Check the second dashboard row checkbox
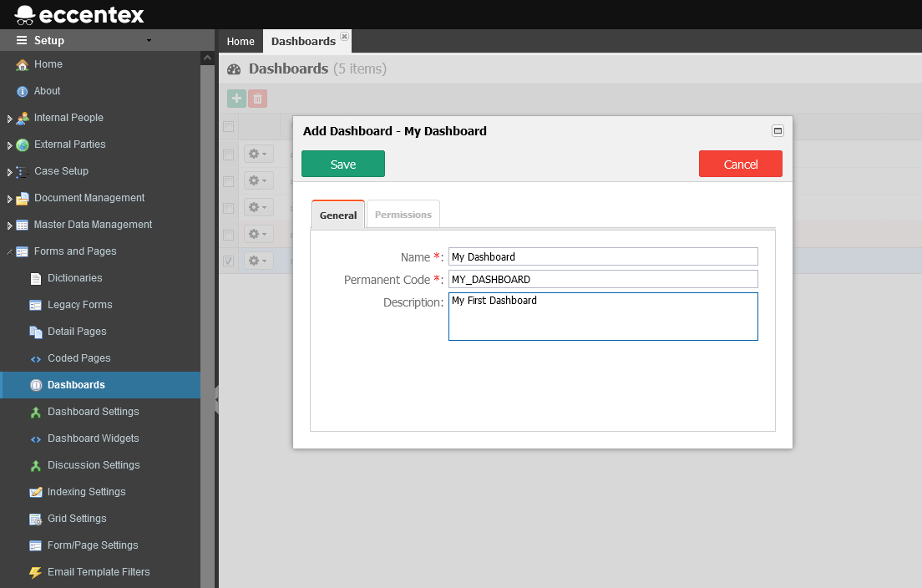This screenshot has height=588, width=922. (x=229, y=181)
